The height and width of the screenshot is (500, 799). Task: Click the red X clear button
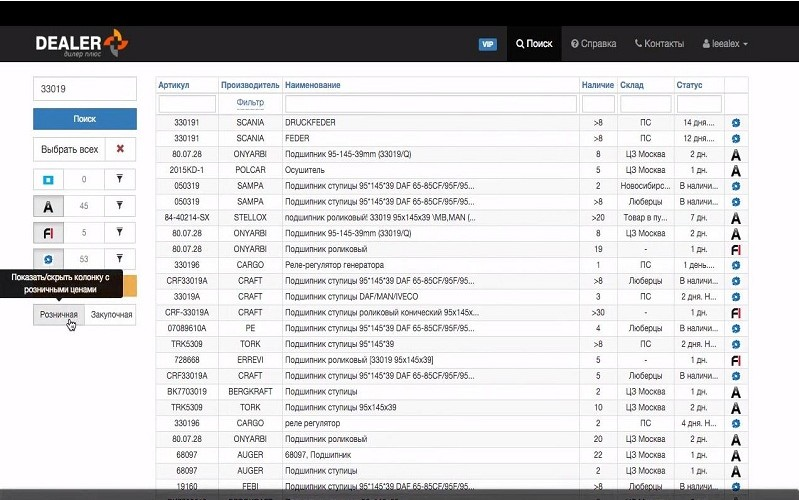click(120, 149)
